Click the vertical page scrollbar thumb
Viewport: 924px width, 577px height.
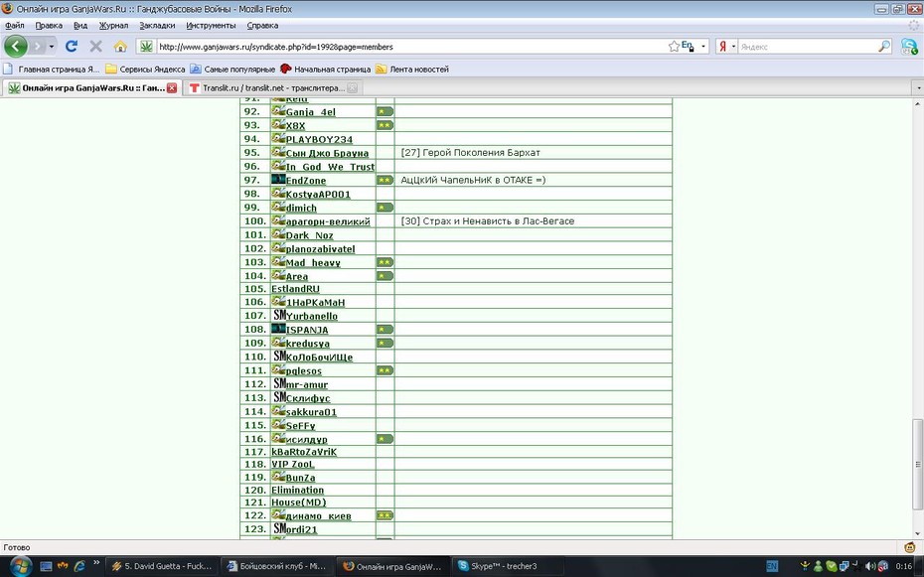click(x=917, y=464)
